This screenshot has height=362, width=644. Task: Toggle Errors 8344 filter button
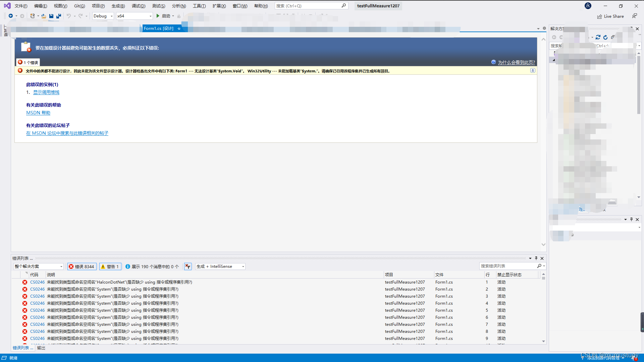[x=82, y=266]
